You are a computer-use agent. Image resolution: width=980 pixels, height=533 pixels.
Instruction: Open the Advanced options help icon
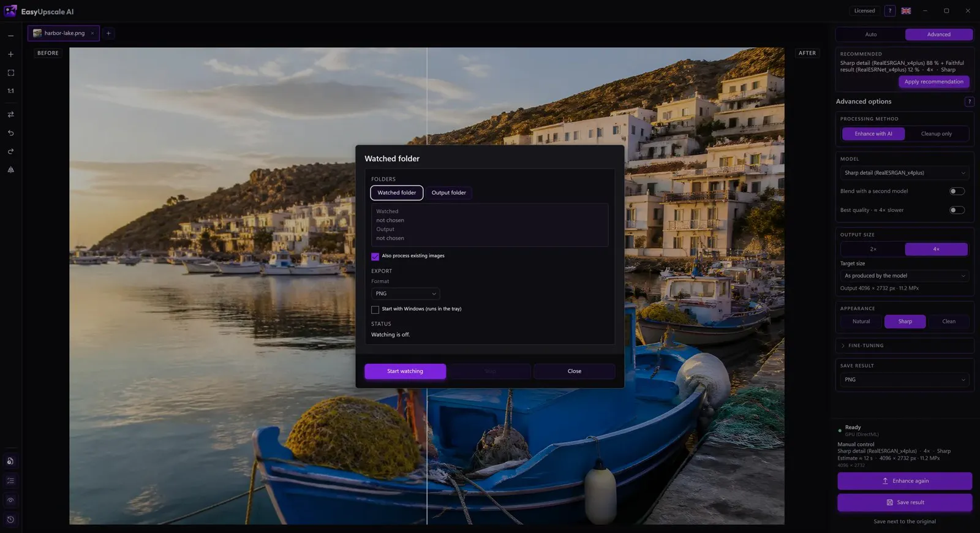(969, 102)
